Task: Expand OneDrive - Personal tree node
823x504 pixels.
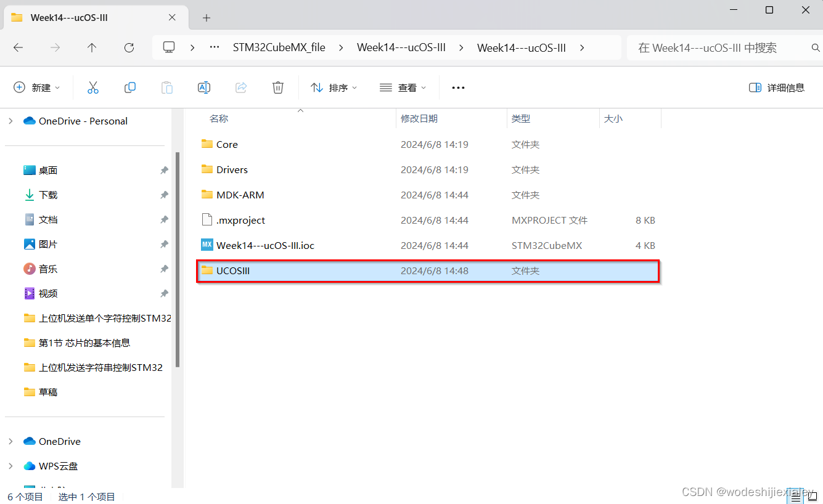Action: 10,121
